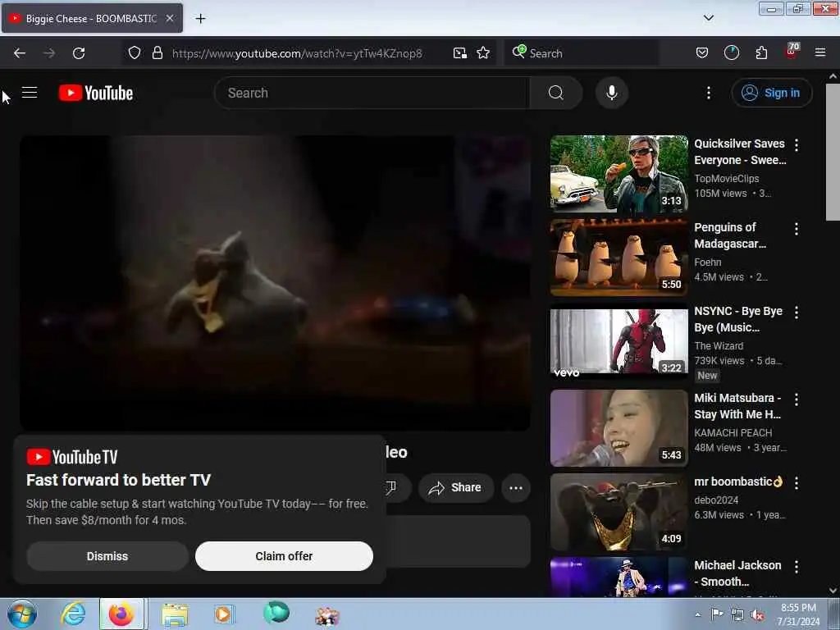The image size is (840, 630).
Task: Click the Sign in button
Action: [771, 93]
